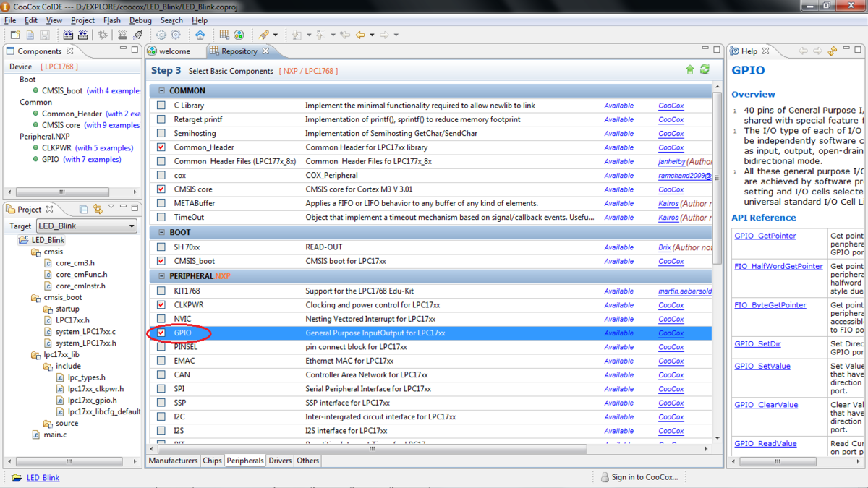Click Sign in to CooCox status item
Viewport: 868px width, 488px height.
click(639, 477)
